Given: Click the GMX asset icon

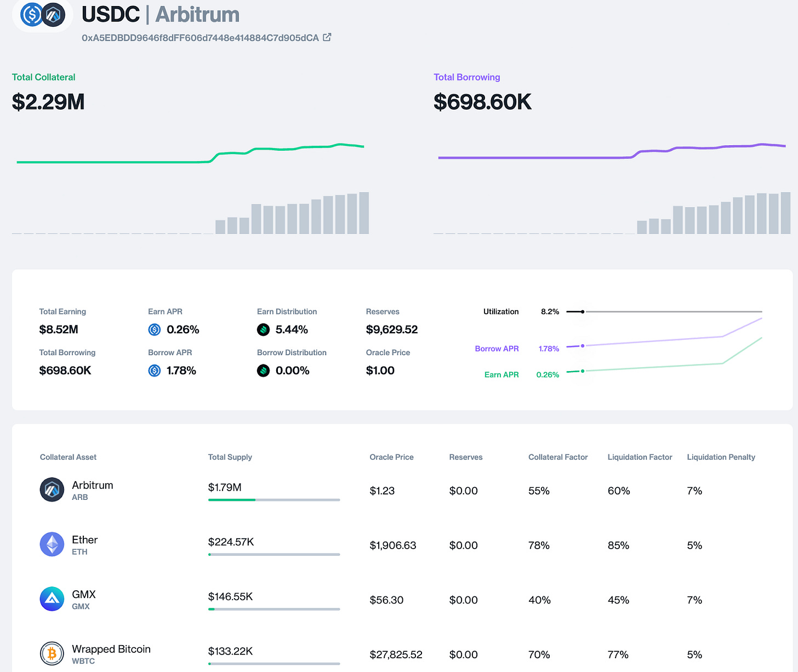Looking at the screenshot, I should 52,599.
